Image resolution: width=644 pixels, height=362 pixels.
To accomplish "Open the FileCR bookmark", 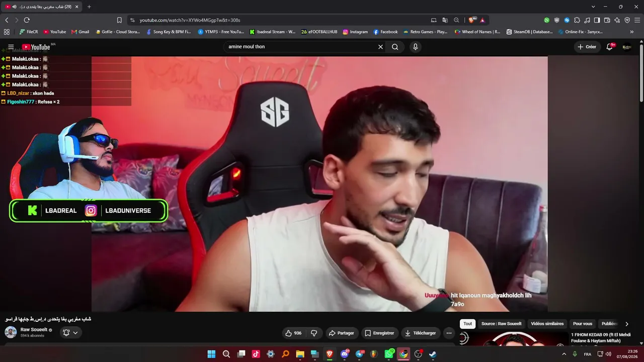I will (29, 32).
